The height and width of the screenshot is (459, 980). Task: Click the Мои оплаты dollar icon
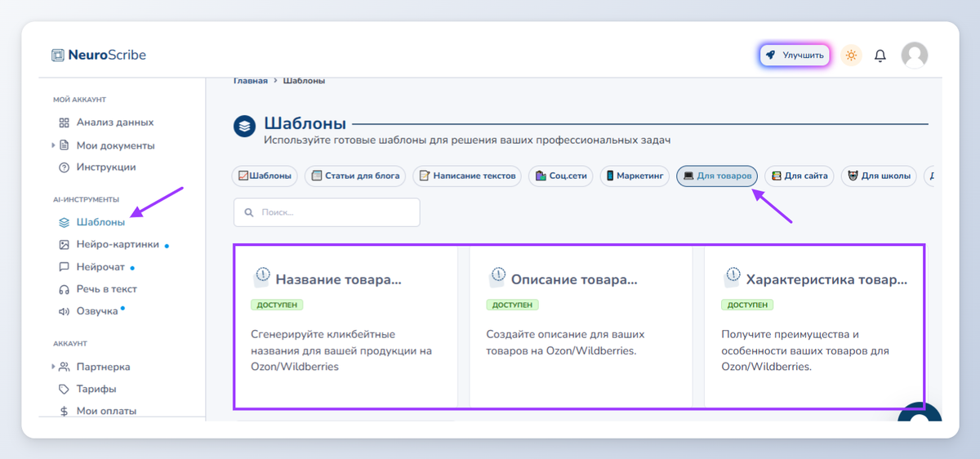(65, 411)
